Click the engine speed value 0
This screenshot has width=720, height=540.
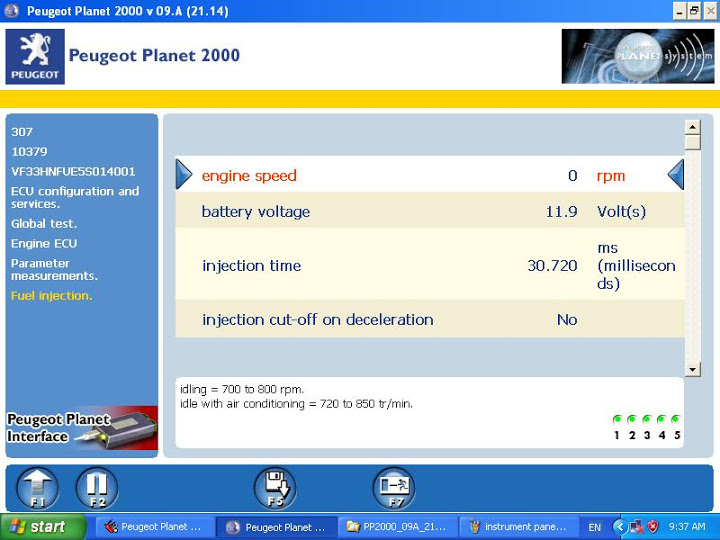573,175
